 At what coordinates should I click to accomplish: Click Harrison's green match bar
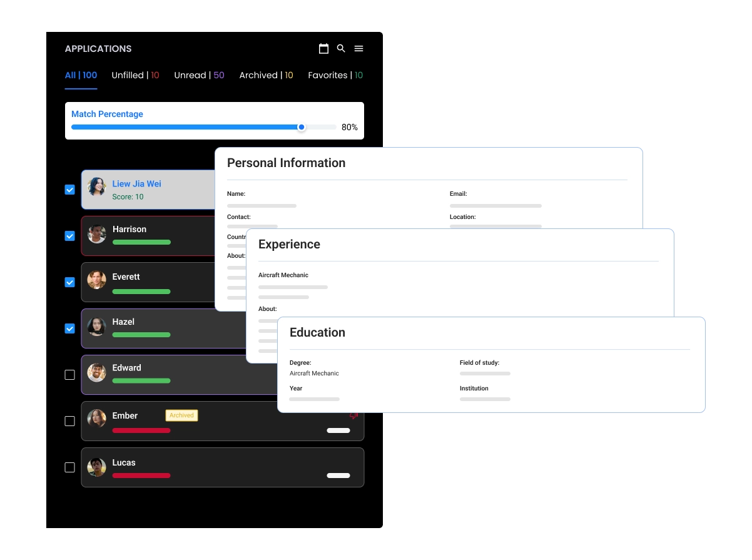141,242
